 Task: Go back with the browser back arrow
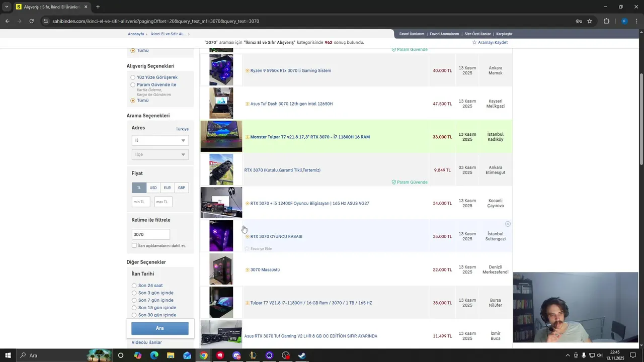click(x=7, y=21)
